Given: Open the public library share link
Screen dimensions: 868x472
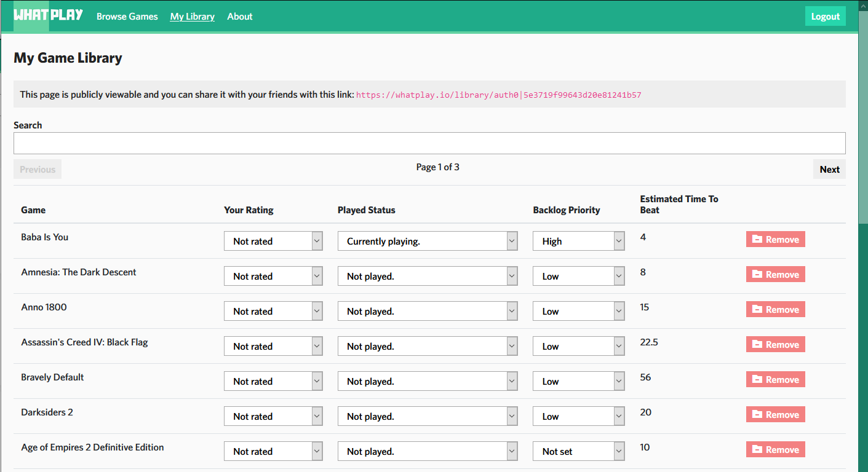Looking at the screenshot, I should pos(499,95).
